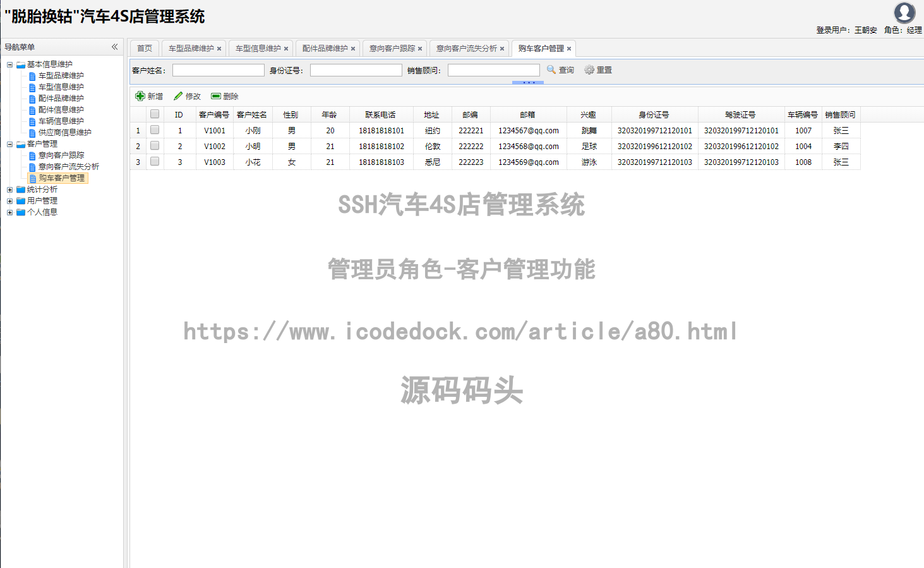Image resolution: width=924 pixels, height=568 pixels.
Task: Tick the checkbox for customer V1001
Action: coord(155,130)
